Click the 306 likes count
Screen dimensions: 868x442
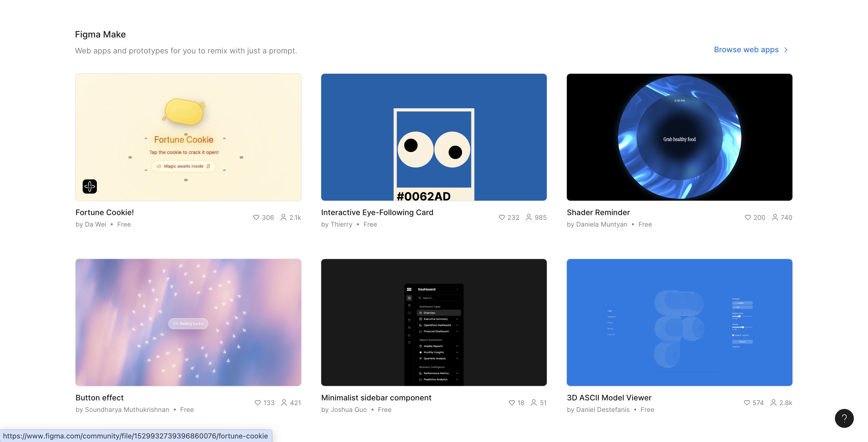(x=268, y=217)
